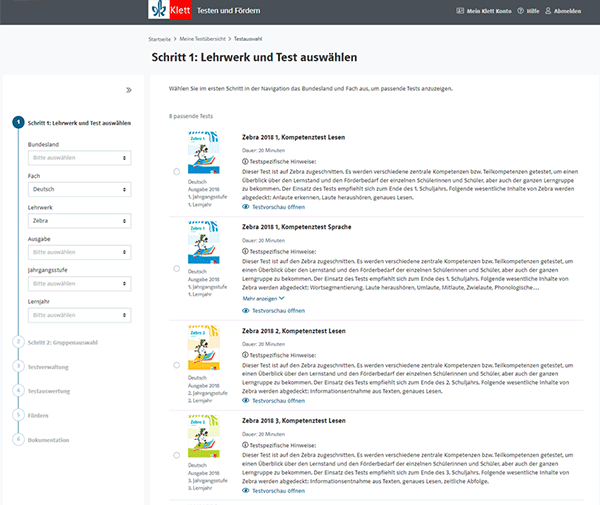
Task: Click info icon for Zebra 3 Lesen hints
Action: pos(245,445)
